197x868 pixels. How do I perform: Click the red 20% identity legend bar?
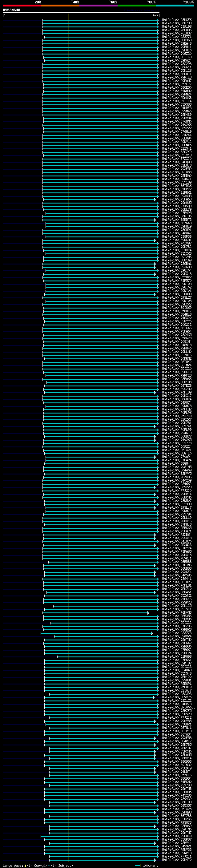coord(22,6)
